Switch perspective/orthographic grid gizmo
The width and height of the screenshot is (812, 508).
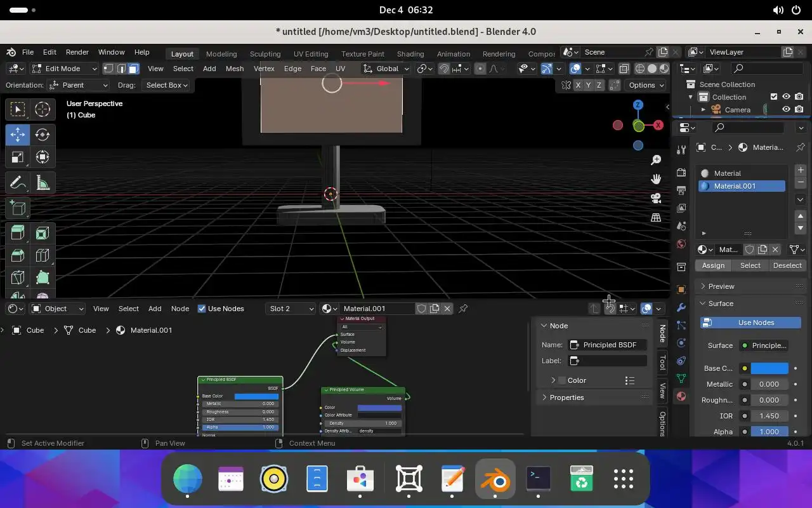coord(656,217)
